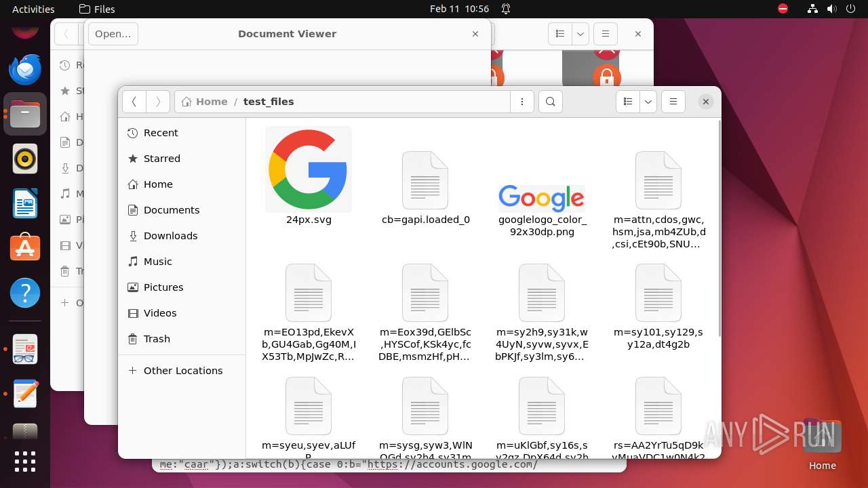Open Files from the dock
The image size is (868, 488).
click(25, 114)
